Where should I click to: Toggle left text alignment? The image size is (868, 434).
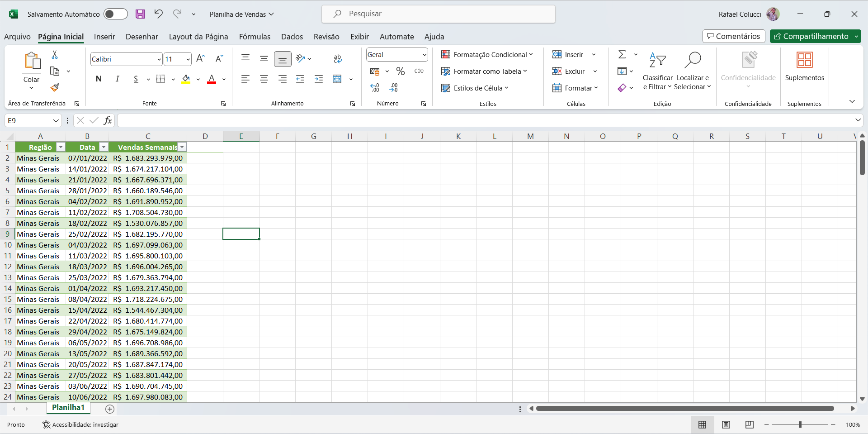pos(245,79)
